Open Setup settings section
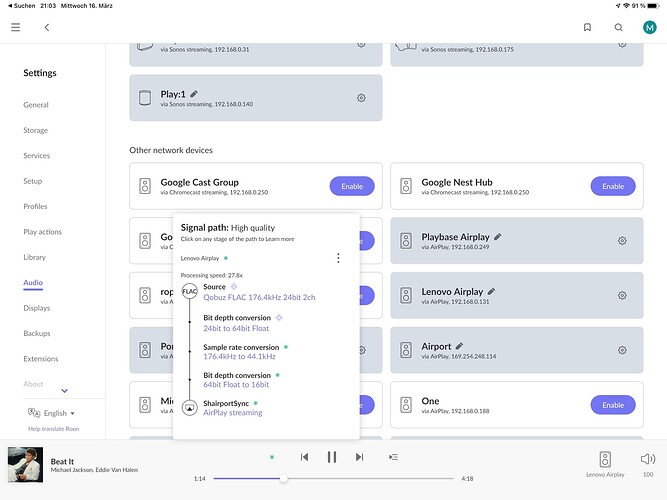Screen dimensions: 667x500 pyautogui.click(x=33, y=181)
